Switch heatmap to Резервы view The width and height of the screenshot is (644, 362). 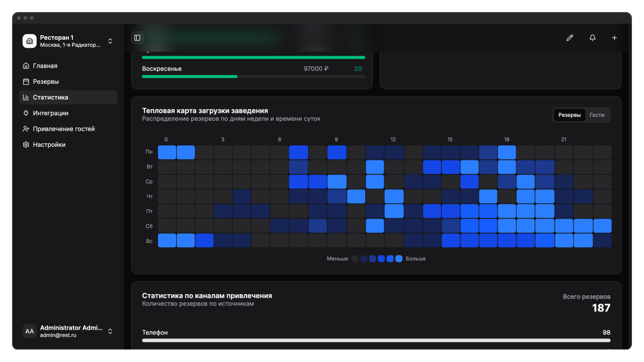pyautogui.click(x=570, y=115)
